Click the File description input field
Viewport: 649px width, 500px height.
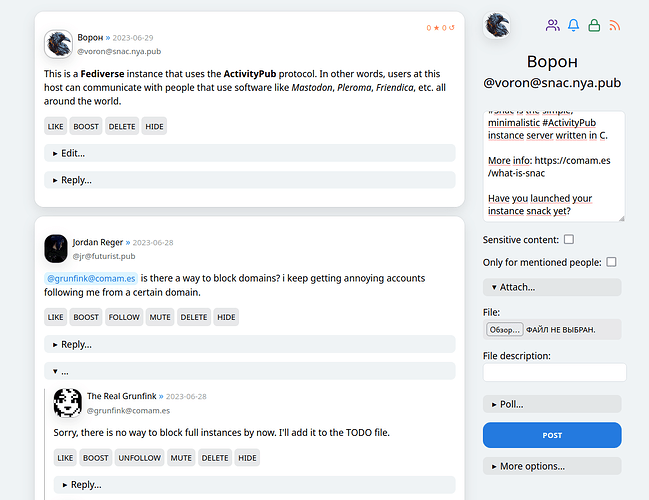coord(554,372)
